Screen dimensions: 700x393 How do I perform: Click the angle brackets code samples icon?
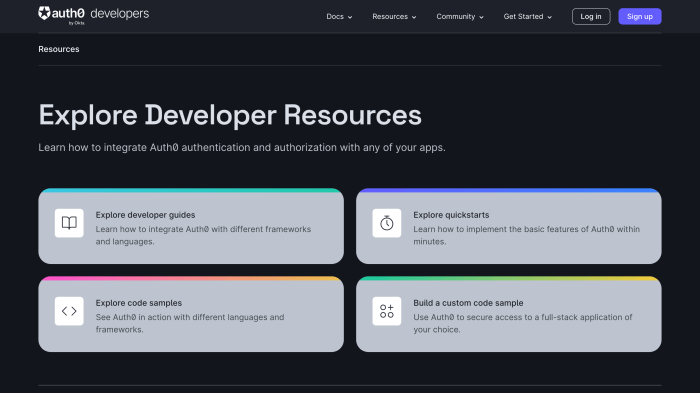(69, 311)
